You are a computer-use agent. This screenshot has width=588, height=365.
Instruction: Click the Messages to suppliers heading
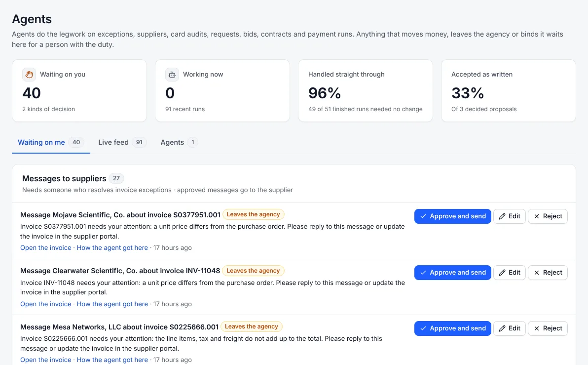pyautogui.click(x=64, y=179)
